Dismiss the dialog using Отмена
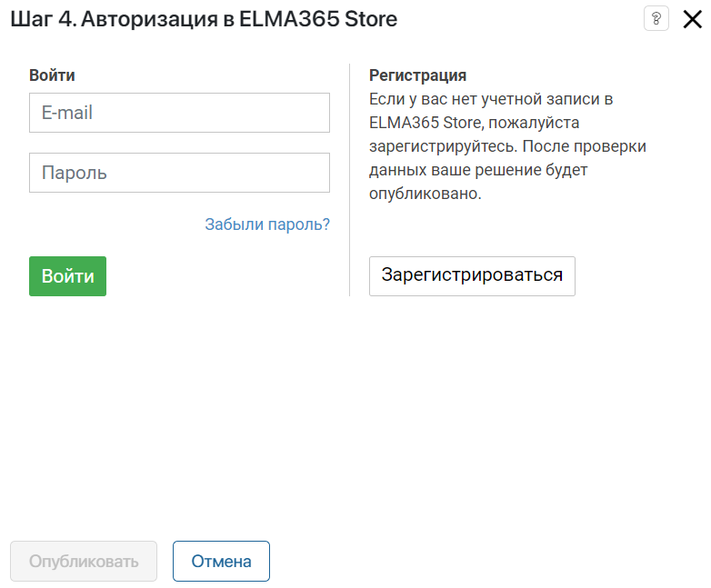 pyautogui.click(x=221, y=562)
